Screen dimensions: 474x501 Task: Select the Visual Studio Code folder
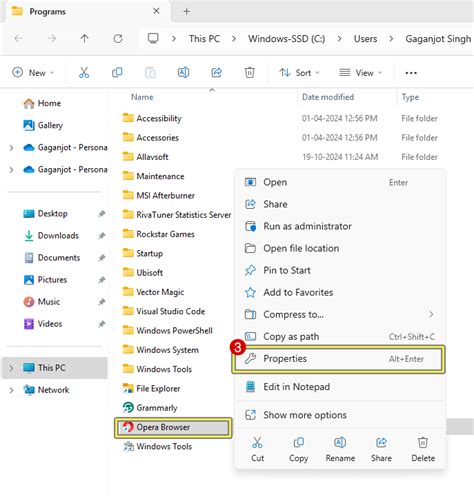click(164, 311)
